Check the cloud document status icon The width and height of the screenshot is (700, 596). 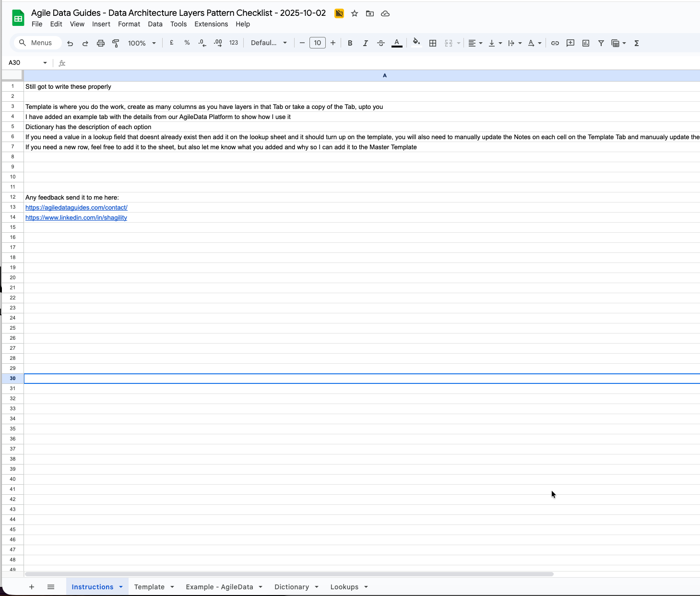click(385, 13)
